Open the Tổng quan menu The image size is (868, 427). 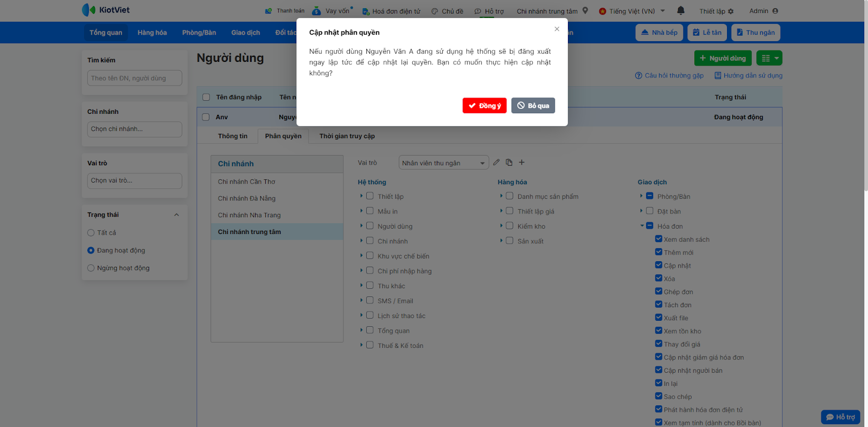tap(106, 33)
